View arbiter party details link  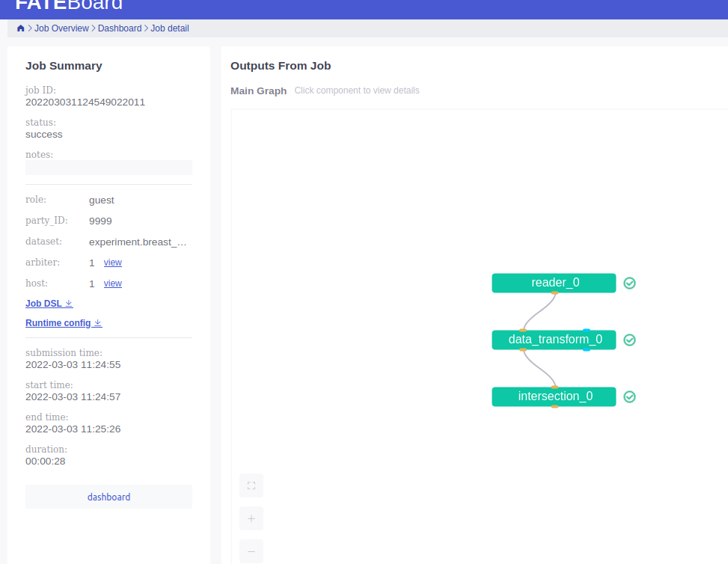[113, 263]
